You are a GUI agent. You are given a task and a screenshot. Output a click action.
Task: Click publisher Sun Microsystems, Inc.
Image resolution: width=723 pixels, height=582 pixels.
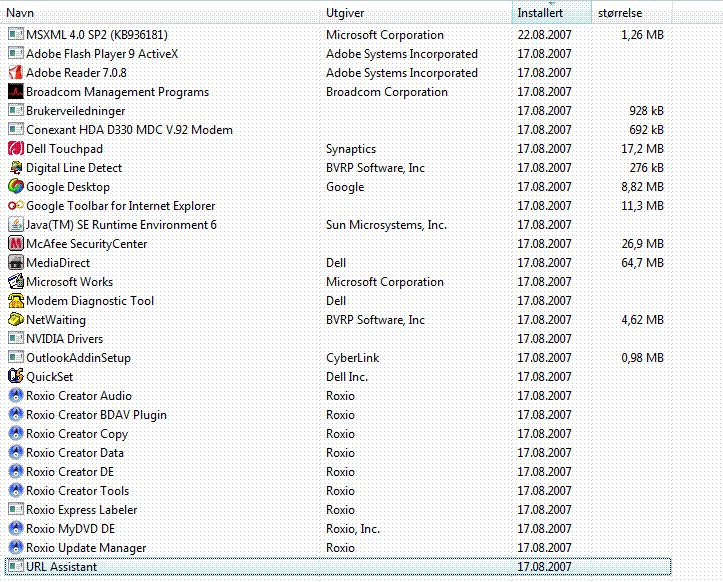point(386,225)
